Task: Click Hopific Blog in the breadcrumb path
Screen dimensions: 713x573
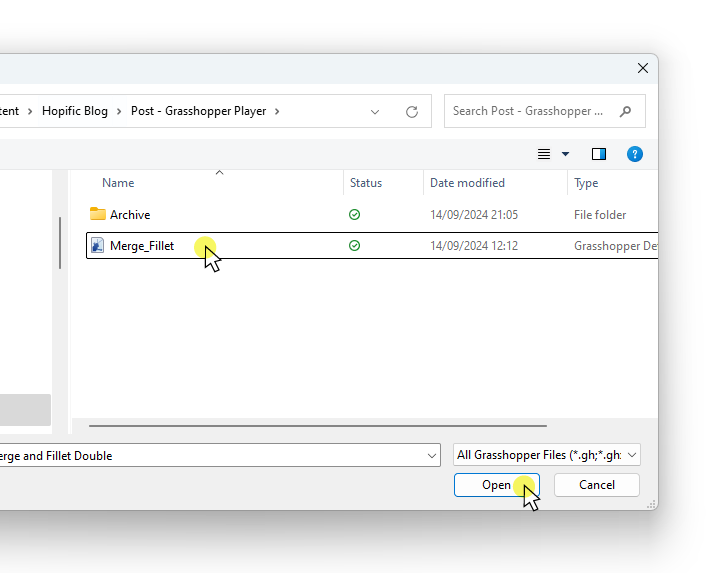Action: click(x=75, y=112)
